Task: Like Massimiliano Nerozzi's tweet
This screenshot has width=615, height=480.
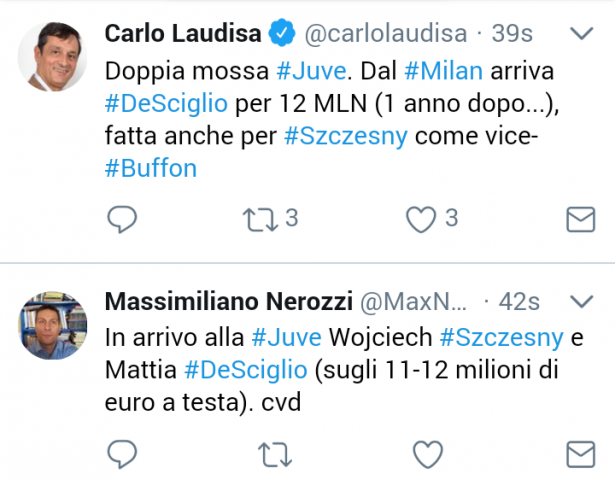Action: pyautogui.click(x=427, y=454)
